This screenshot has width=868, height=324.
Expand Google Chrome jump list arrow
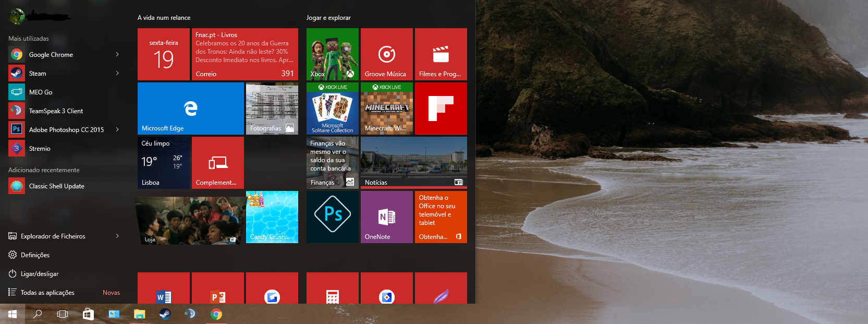pos(117,55)
